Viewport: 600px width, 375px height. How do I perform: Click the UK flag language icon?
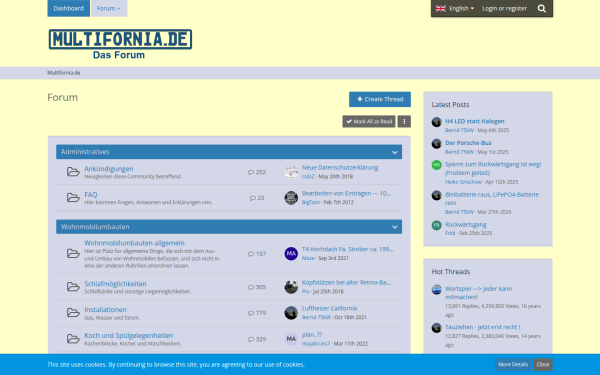tap(441, 8)
